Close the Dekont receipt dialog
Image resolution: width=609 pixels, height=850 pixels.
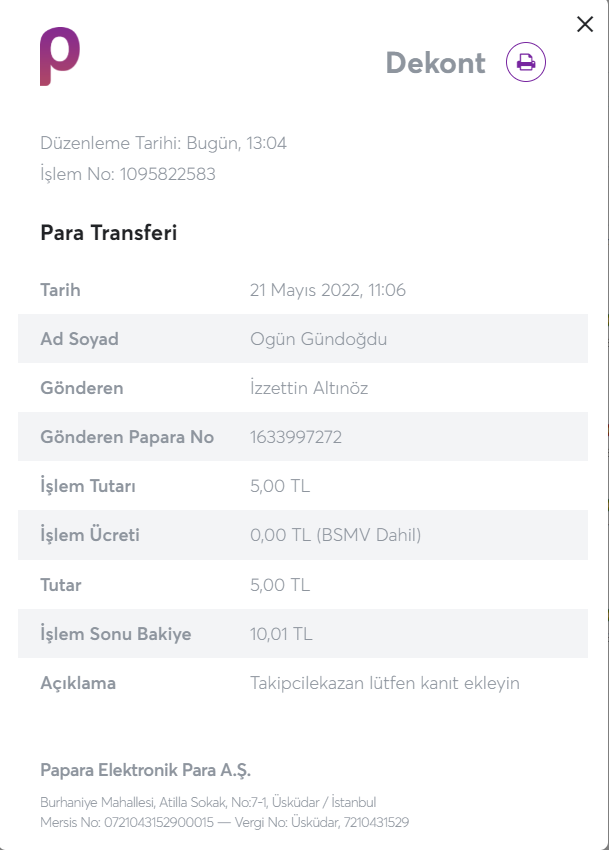pos(585,24)
